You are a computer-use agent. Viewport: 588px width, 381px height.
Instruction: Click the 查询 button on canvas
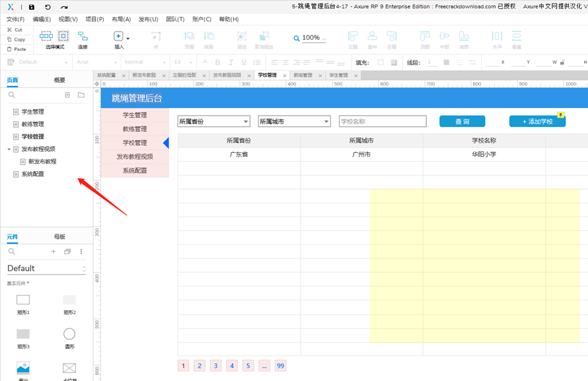[462, 121]
